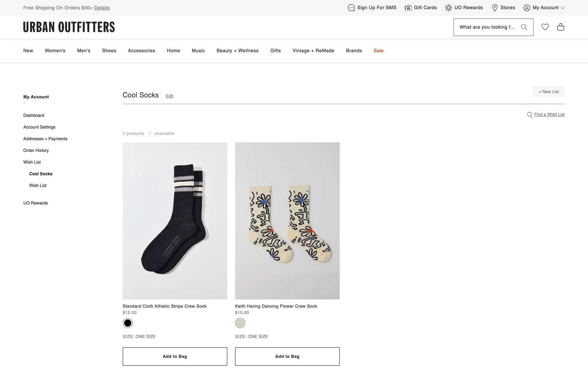
Task: Open the wish list heart icon
Action: (545, 27)
